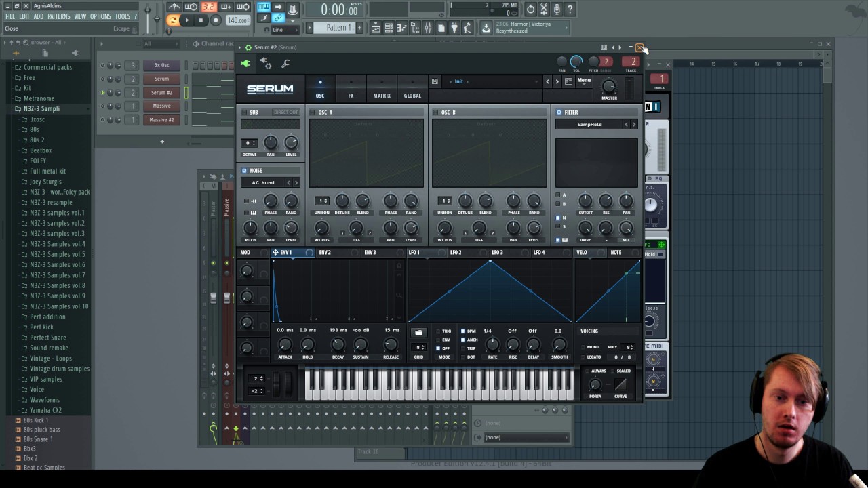Image resolution: width=868 pixels, height=488 pixels.
Task: Click the undo history knob icon top toolbar
Action: 531,9
